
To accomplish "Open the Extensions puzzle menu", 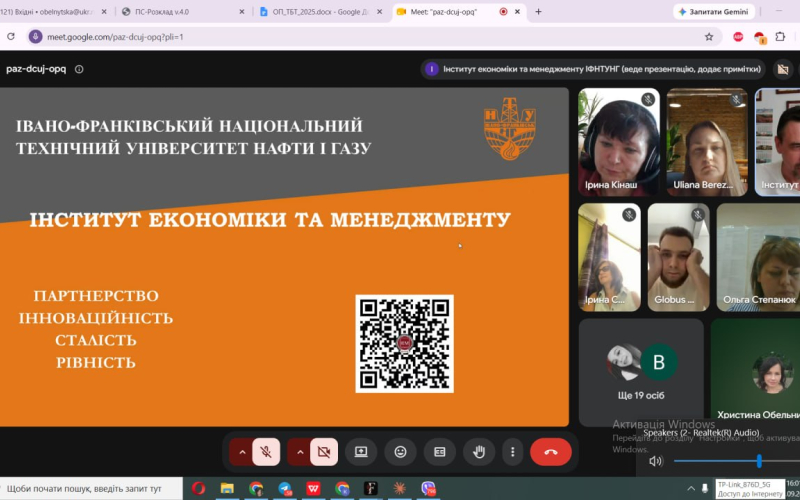I will point(780,37).
